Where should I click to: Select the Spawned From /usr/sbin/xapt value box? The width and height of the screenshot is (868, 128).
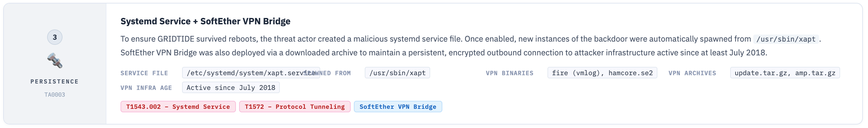coord(397,73)
